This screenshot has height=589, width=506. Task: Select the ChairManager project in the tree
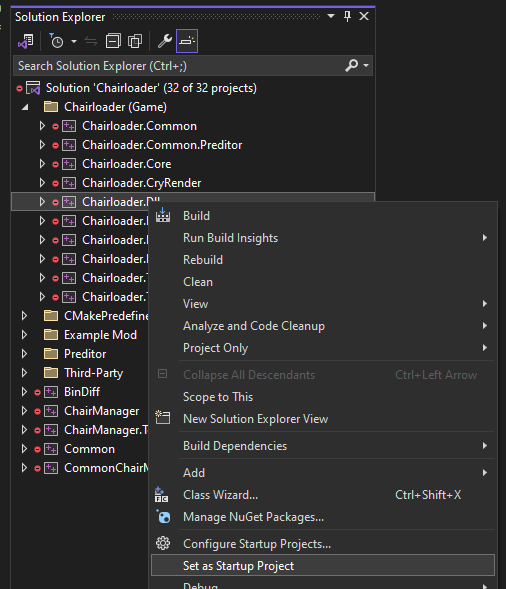tap(101, 411)
